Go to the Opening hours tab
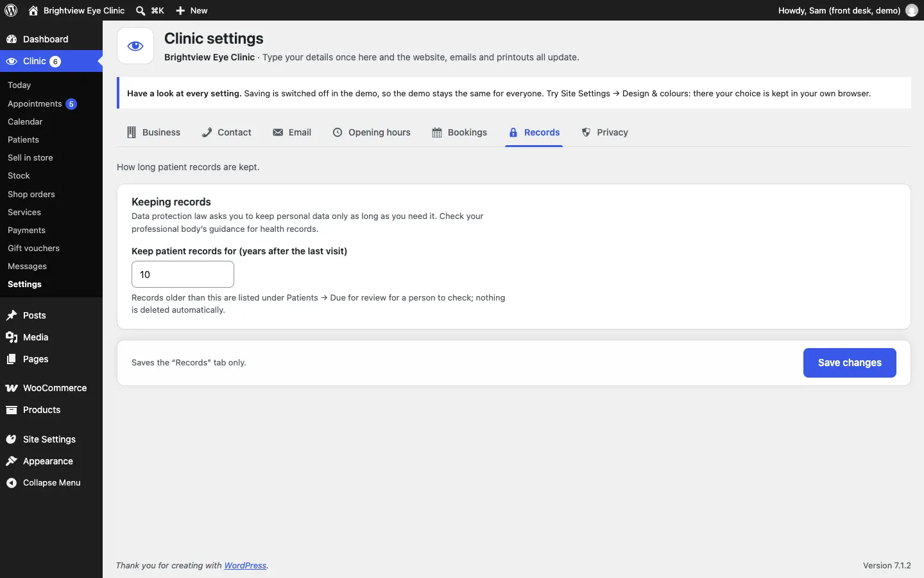924x578 pixels. 372,132
